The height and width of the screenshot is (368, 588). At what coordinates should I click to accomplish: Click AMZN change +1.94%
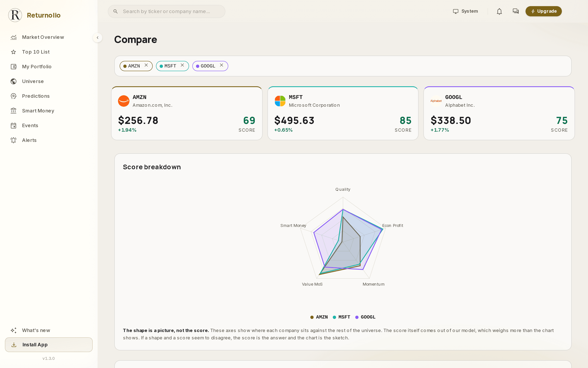(127, 130)
